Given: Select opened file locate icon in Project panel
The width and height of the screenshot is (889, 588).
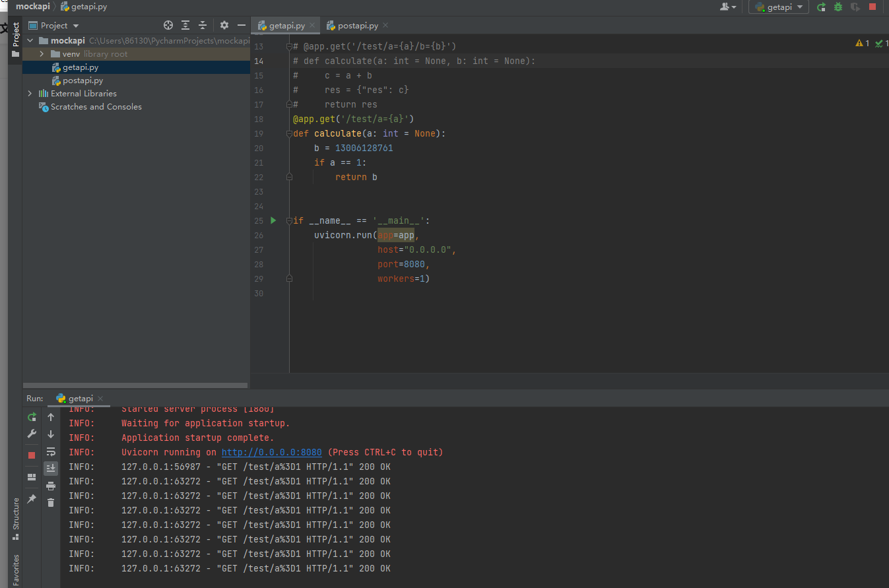Looking at the screenshot, I should [168, 25].
